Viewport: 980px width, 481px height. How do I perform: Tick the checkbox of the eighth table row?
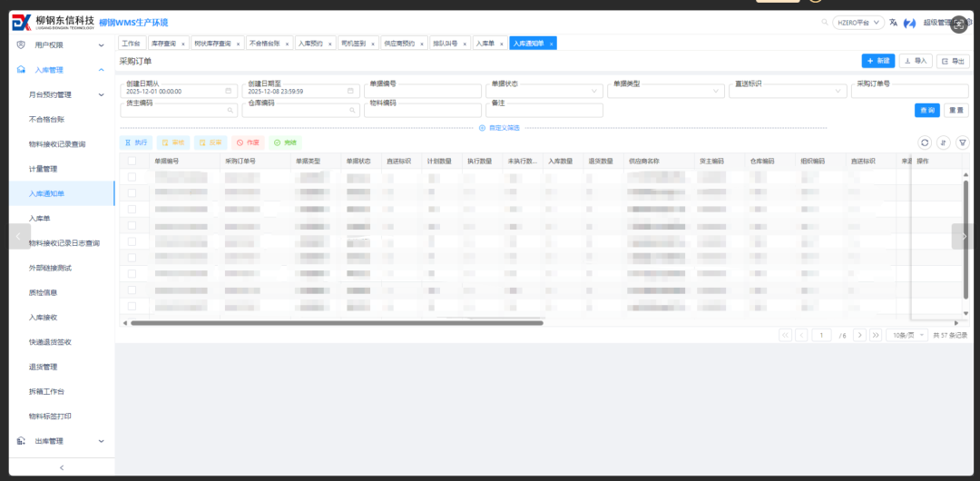[x=132, y=290]
